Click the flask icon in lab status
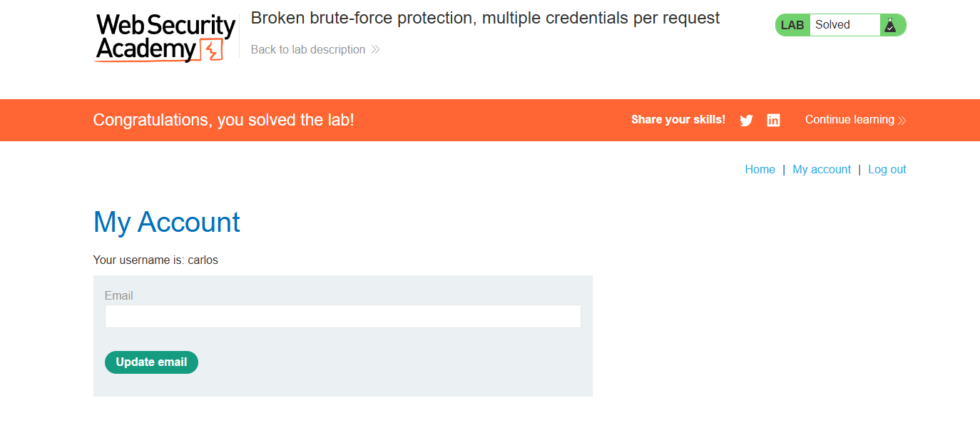Viewport: 980px width, 433px height. pos(890,25)
